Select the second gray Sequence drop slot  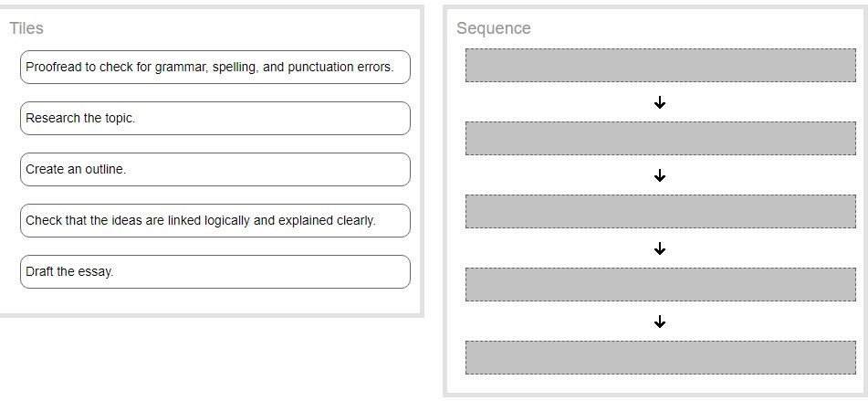(x=660, y=138)
